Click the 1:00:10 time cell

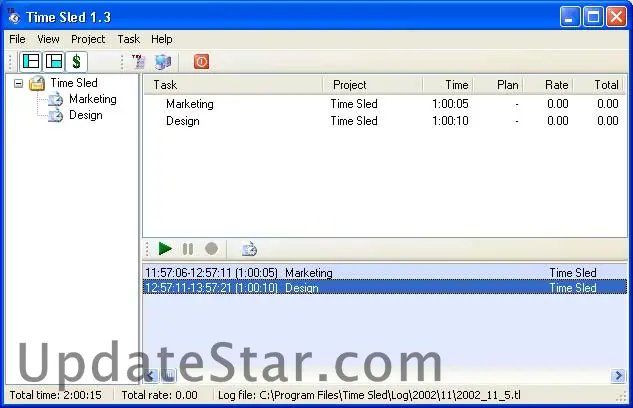click(450, 121)
